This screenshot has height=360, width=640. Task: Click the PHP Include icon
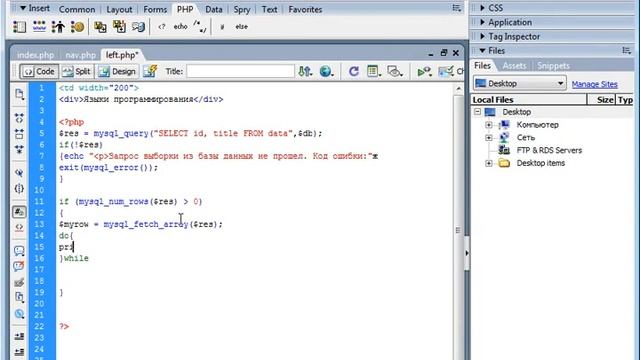[100, 27]
